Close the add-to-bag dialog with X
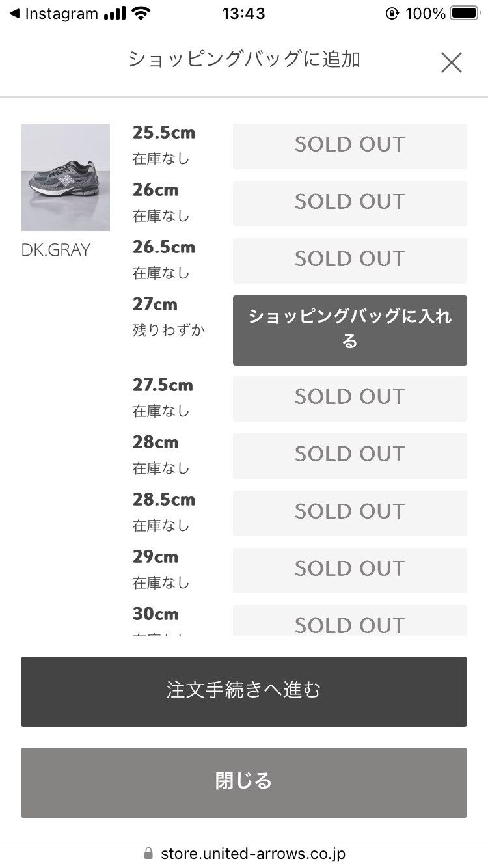 coord(451,62)
